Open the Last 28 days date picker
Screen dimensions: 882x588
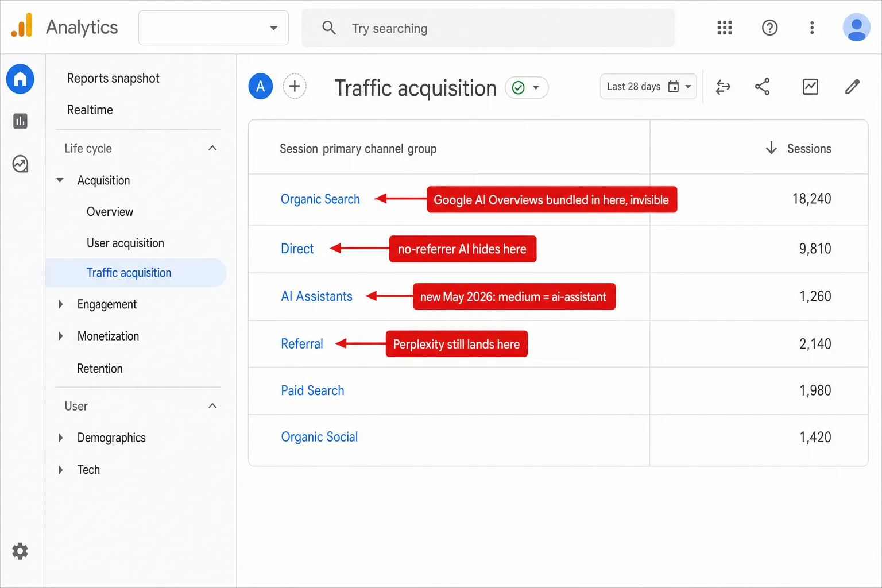point(648,87)
